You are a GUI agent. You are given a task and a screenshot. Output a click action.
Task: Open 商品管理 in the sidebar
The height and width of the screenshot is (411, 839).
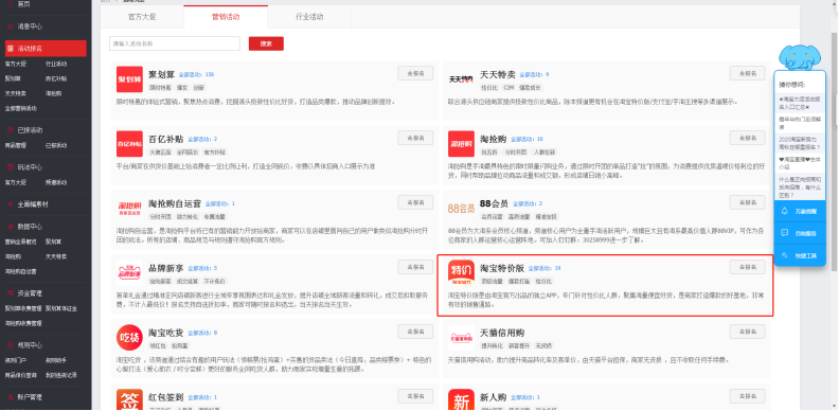15,145
